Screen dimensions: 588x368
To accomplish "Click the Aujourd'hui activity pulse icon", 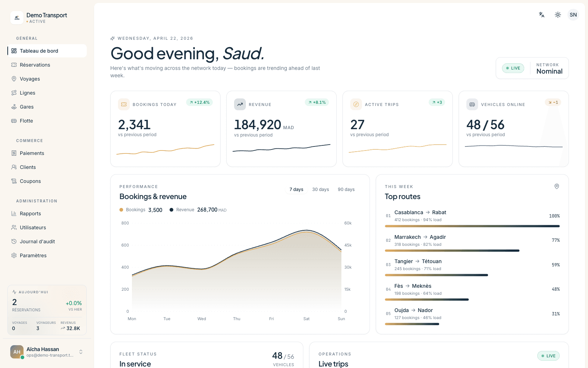I will (x=14, y=292).
